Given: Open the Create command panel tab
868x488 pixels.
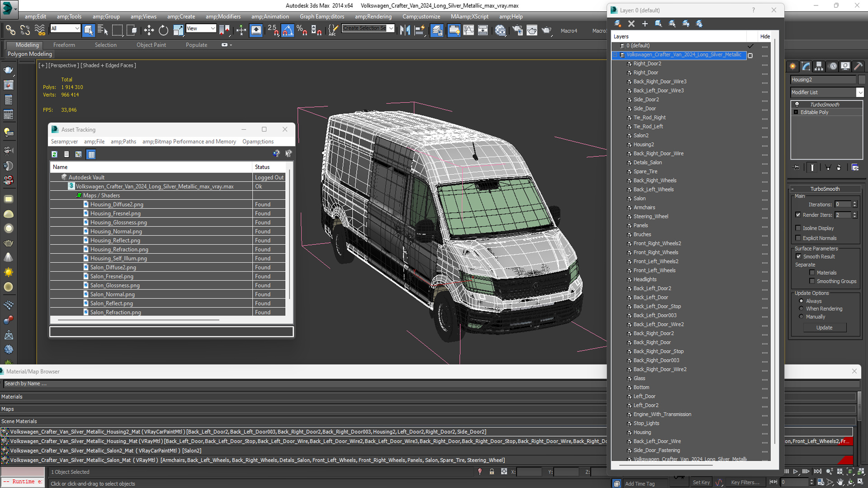Looking at the screenshot, I should click(x=793, y=66).
